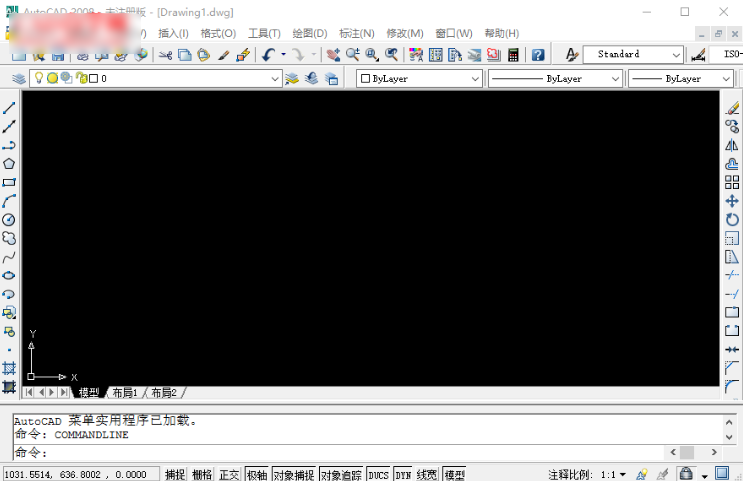Screen dimensions: 743x481
Task: Click the Undo arrow button
Action: pos(269,55)
